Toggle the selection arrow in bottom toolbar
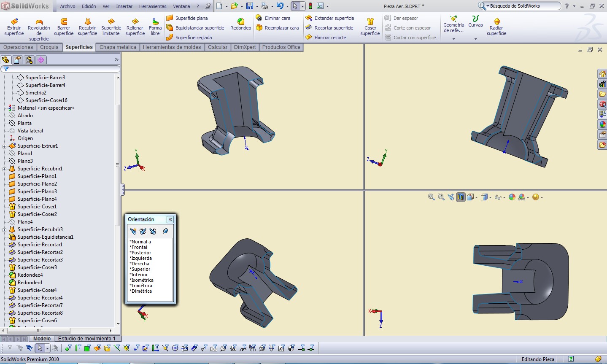Image resolution: width=607 pixels, height=364 pixels. pyautogui.click(x=40, y=348)
